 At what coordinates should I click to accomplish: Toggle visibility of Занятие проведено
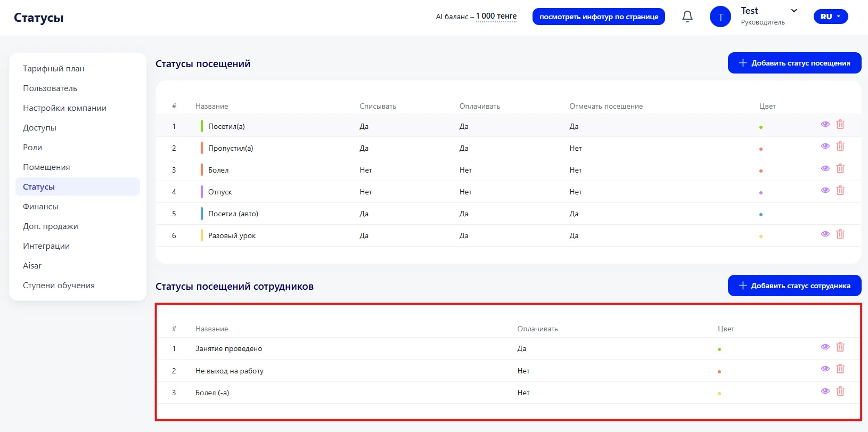(825, 347)
